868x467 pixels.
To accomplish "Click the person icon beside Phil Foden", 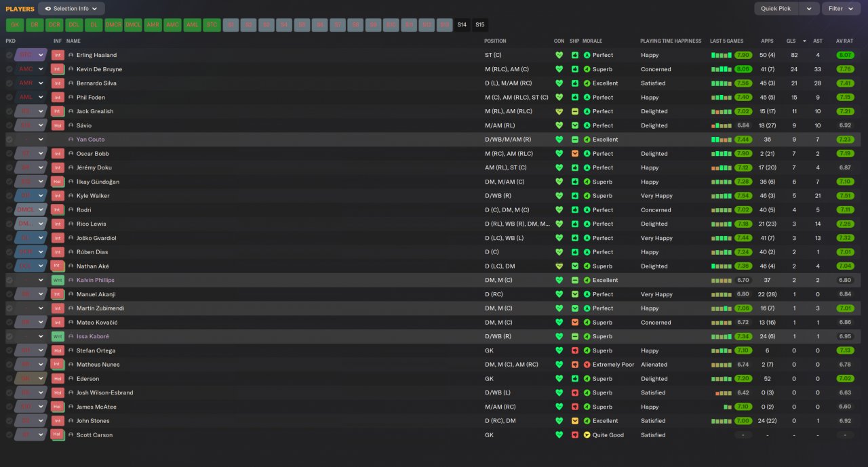I will (71, 98).
